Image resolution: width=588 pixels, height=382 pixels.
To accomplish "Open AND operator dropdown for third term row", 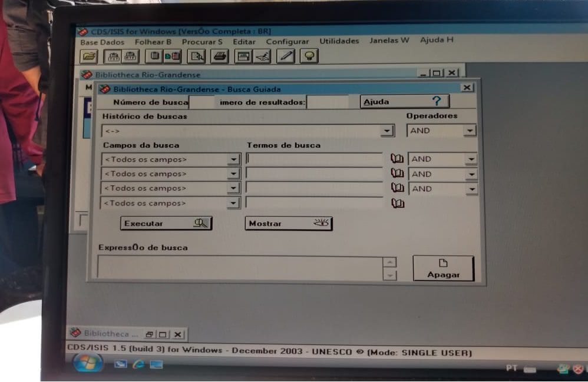I will (472, 189).
